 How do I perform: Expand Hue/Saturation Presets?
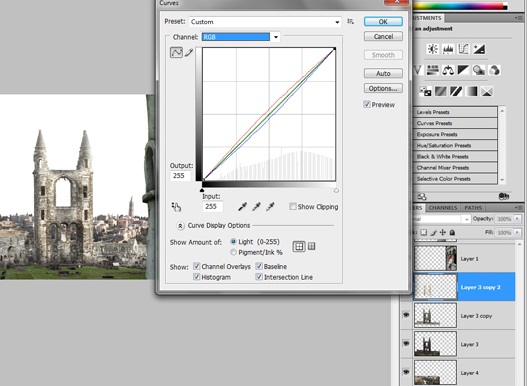(x=455, y=145)
